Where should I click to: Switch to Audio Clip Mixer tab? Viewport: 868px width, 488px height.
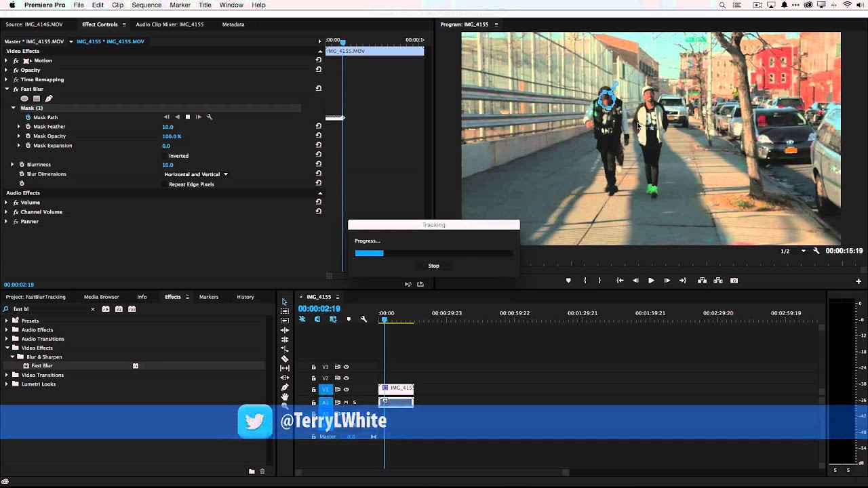pyautogui.click(x=170, y=24)
